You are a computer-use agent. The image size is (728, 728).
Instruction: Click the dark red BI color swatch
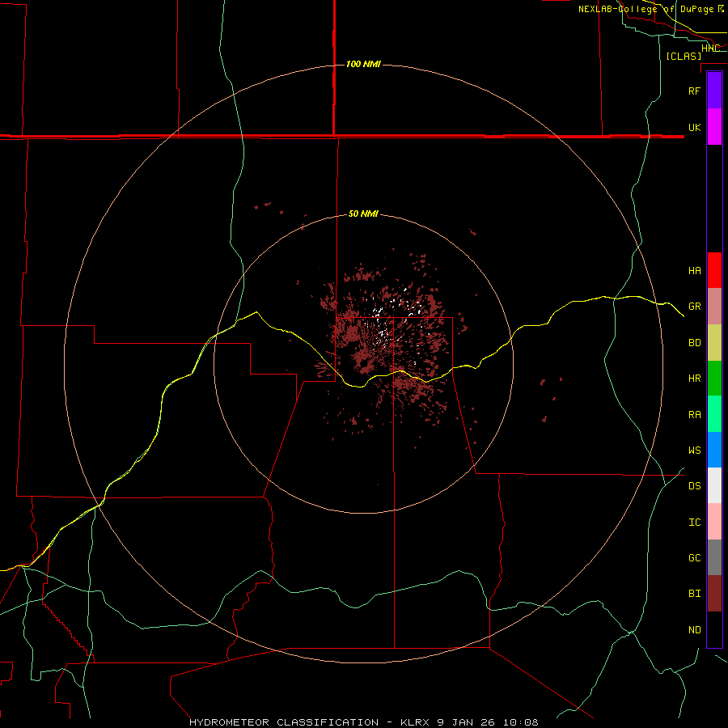(714, 594)
